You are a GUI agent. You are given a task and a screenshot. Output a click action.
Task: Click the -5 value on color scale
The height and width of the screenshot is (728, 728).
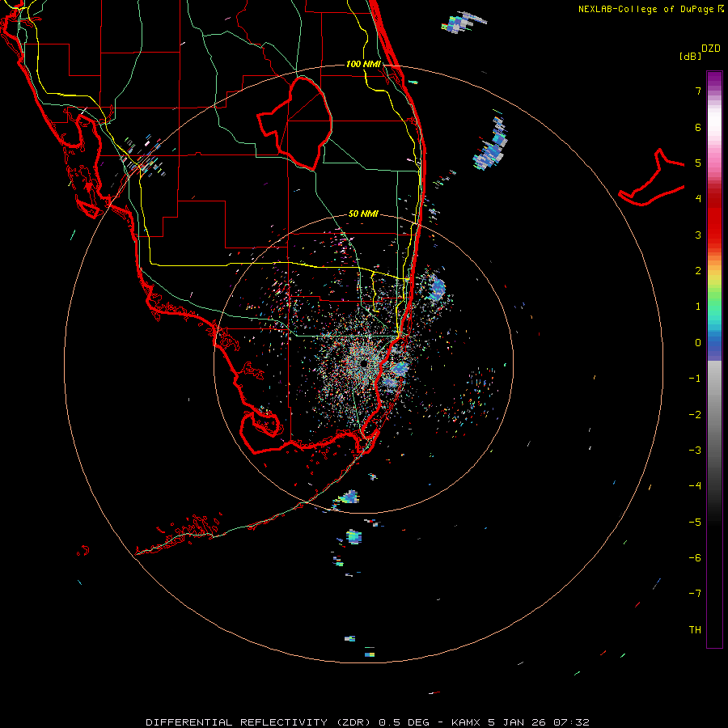click(x=695, y=522)
